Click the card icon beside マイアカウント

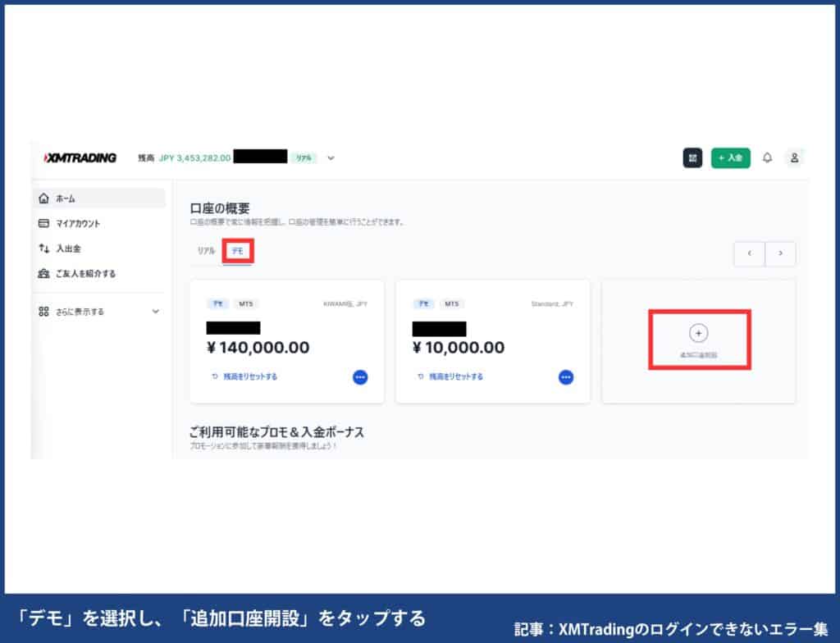point(44,223)
